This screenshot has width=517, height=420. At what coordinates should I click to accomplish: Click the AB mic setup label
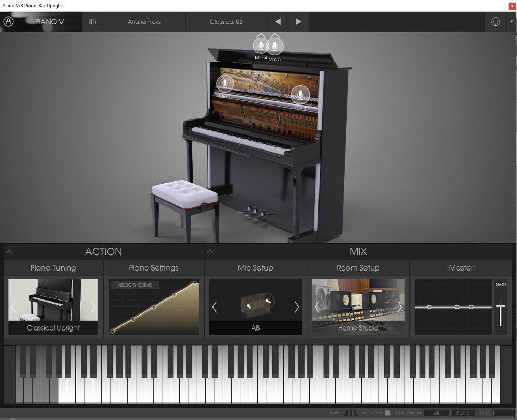255,328
